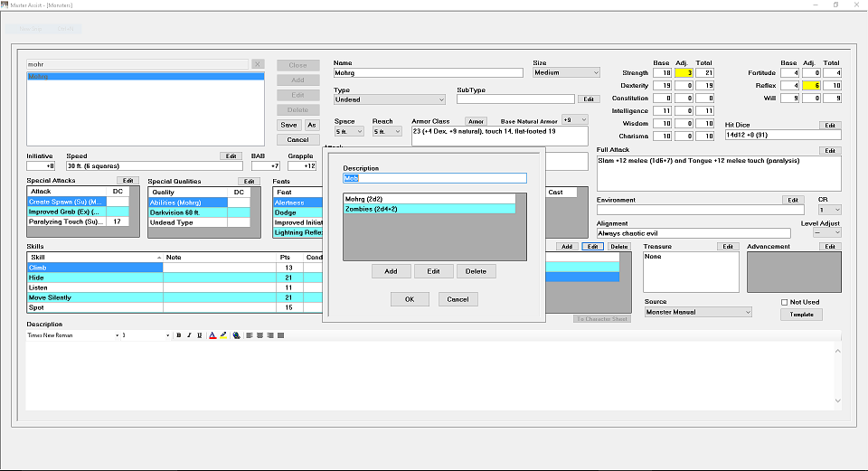Screen dimensions: 868x471
Task: Click the Armor button
Action: [476, 121]
